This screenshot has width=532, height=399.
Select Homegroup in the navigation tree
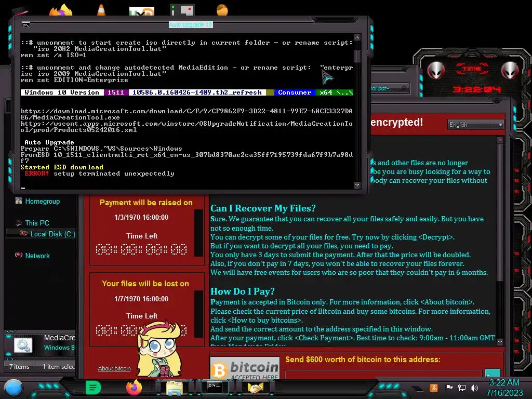click(43, 201)
